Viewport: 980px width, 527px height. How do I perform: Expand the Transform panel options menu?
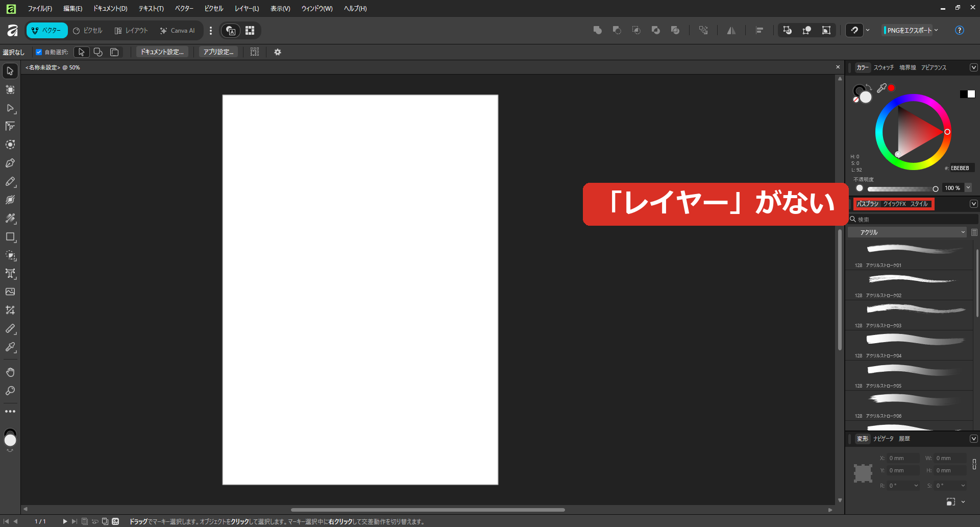point(974,439)
